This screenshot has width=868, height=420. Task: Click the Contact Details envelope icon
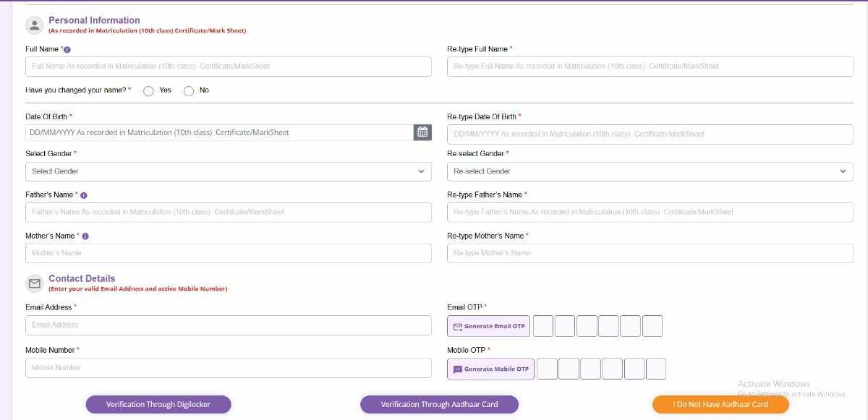(35, 283)
